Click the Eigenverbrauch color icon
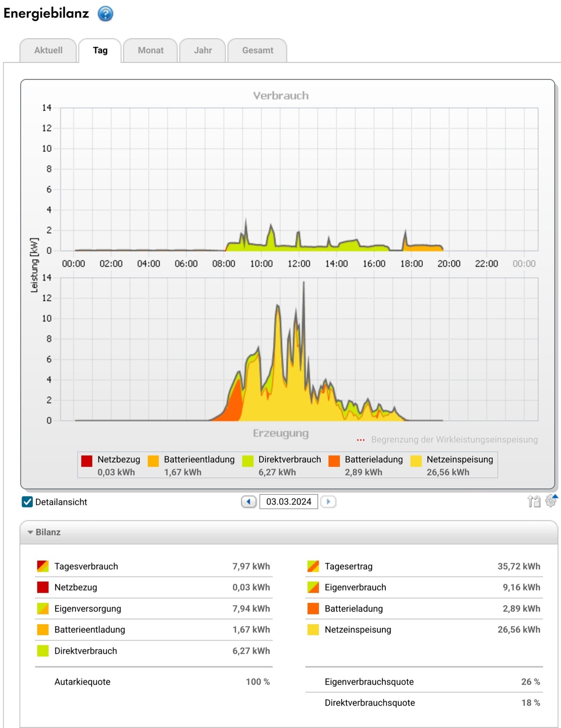The height and width of the screenshot is (728, 561). click(313, 587)
